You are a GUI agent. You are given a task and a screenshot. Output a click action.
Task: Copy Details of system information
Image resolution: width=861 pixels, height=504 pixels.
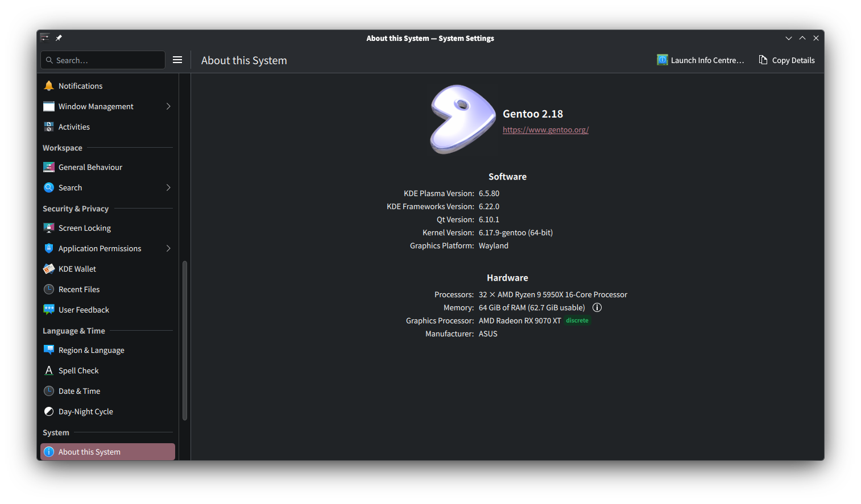[787, 60]
